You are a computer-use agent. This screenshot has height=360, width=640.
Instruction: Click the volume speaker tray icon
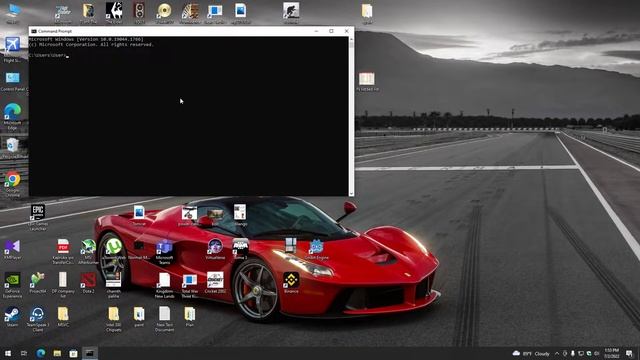tap(597, 353)
